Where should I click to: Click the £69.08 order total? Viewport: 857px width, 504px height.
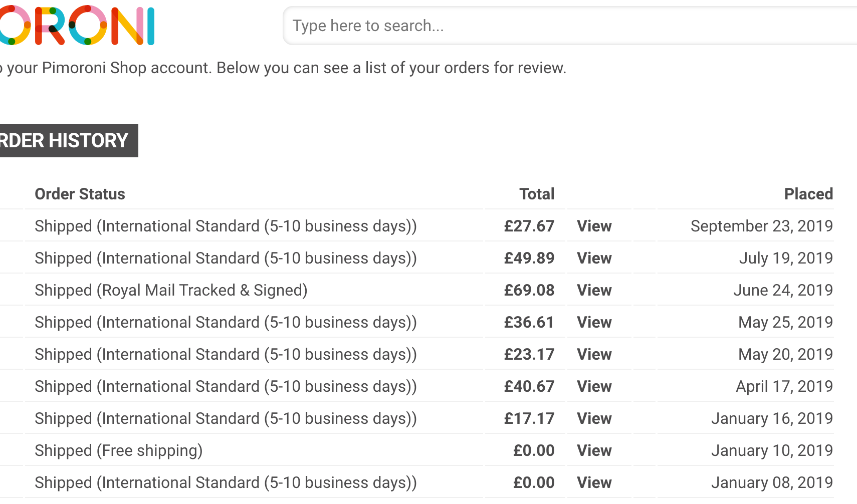(x=529, y=291)
